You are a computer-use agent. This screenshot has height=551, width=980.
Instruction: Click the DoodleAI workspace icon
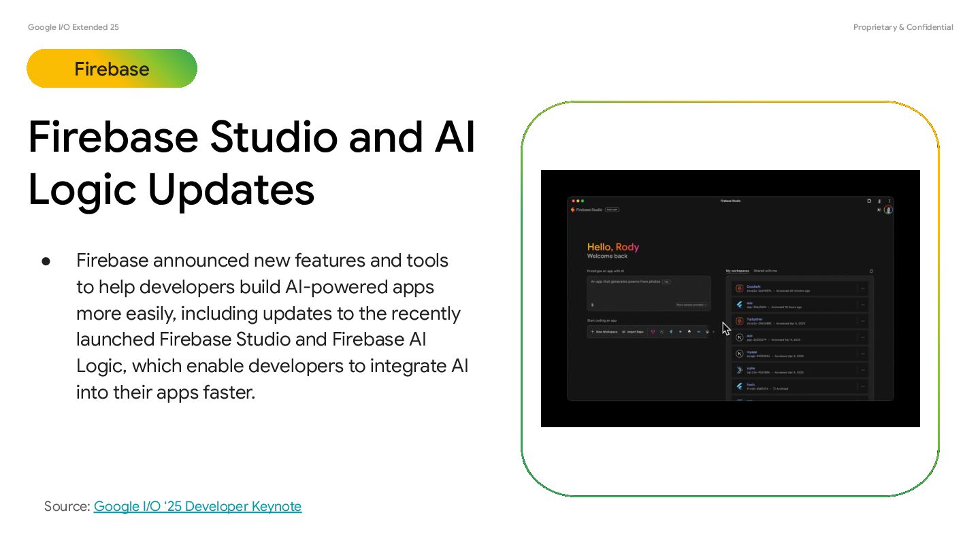pos(739,288)
